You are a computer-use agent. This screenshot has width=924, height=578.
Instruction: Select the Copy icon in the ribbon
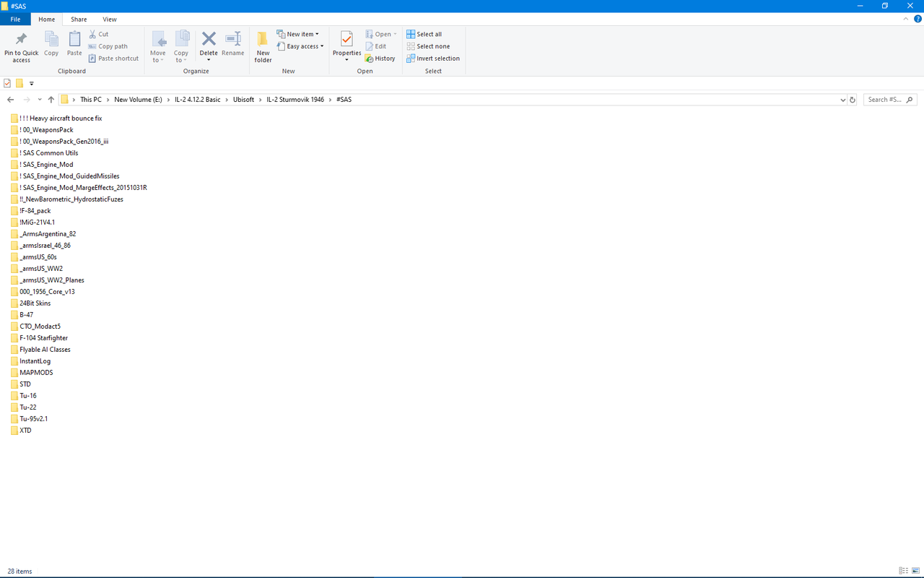tap(51, 45)
